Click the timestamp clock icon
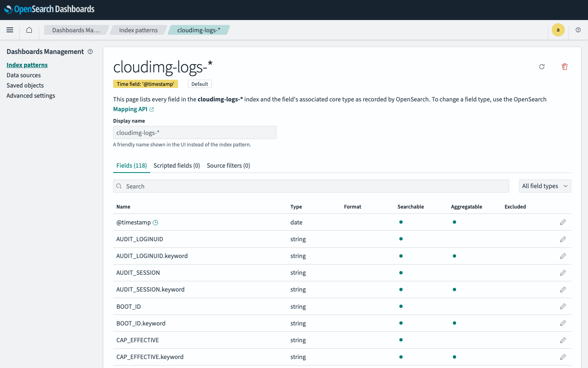This screenshot has height=368, width=588. [x=155, y=222]
